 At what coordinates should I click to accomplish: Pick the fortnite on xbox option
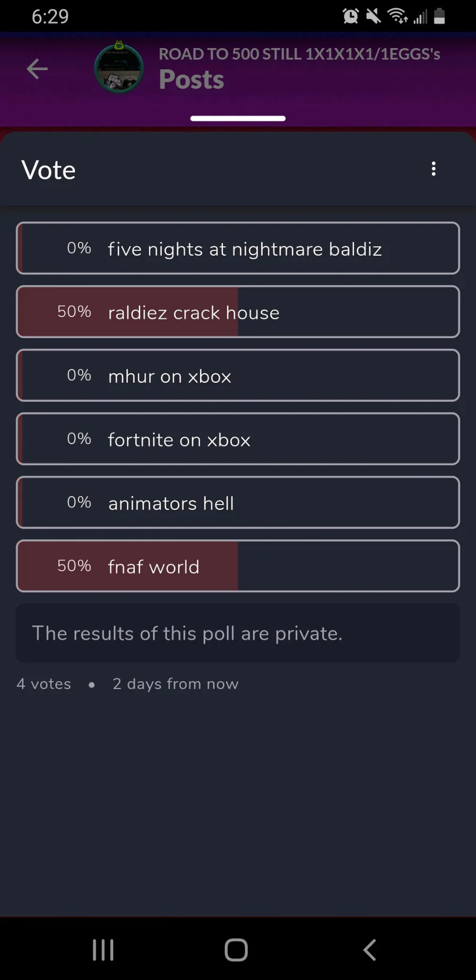[x=238, y=439]
